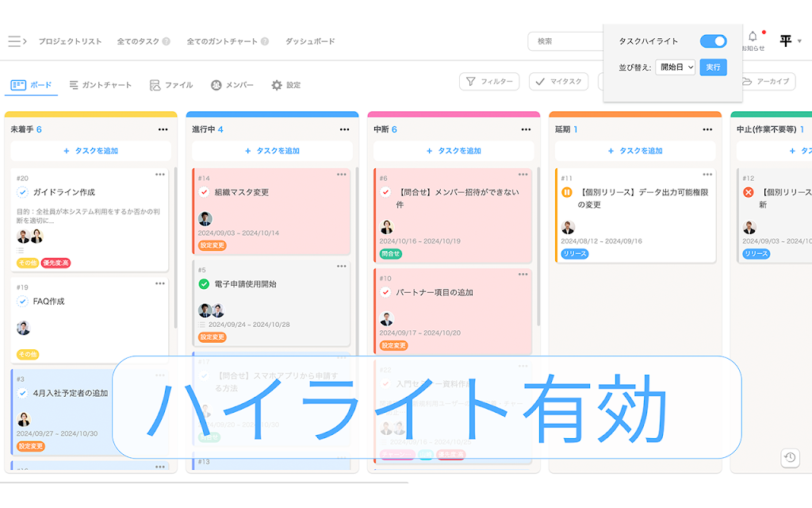Open options menu of card #11 データ出力可能権限
Image resolution: width=812 pixels, height=508 pixels.
[x=707, y=175]
